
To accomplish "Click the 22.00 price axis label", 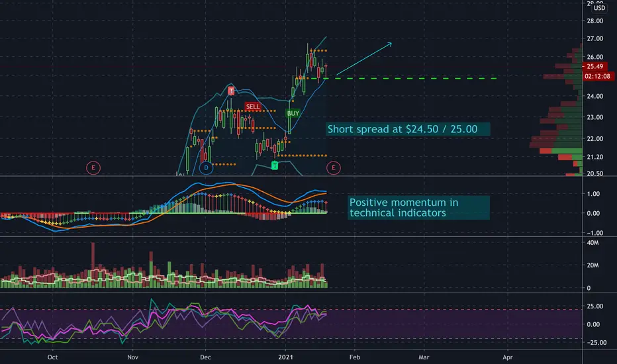I will (594, 138).
